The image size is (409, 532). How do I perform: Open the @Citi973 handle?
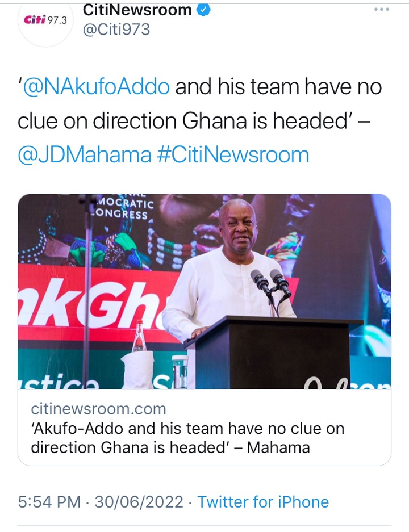(x=116, y=30)
